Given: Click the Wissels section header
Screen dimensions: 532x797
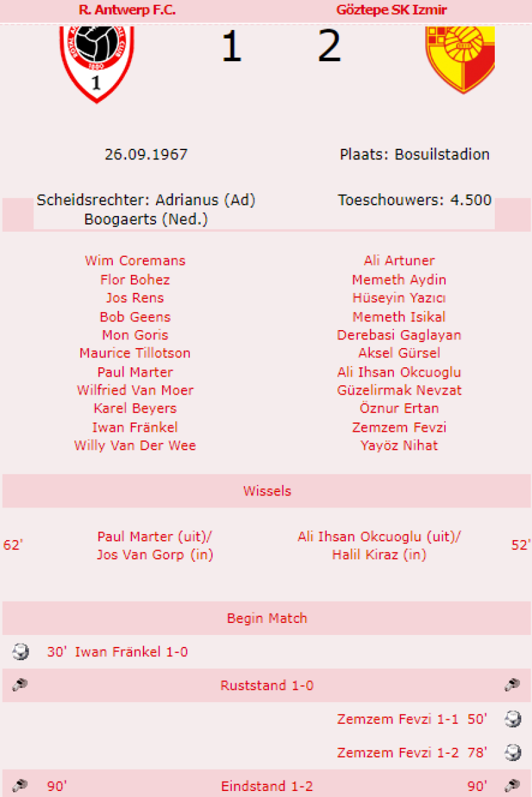Looking at the screenshot, I should pyautogui.click(x=267, y=491).
